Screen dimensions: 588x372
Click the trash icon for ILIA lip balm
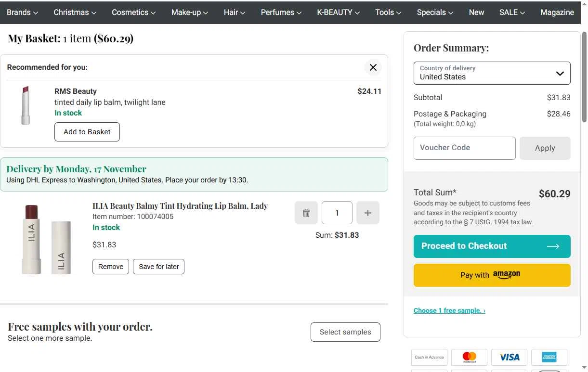[x=306, y=213]
